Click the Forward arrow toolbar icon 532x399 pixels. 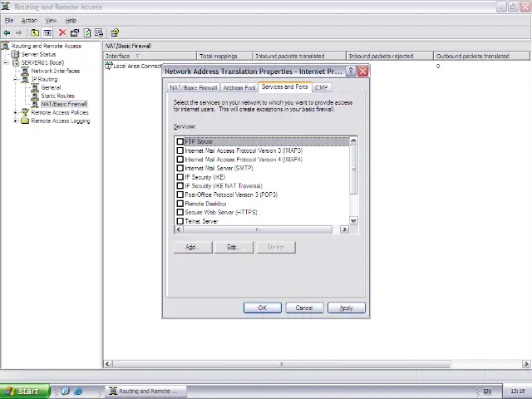point(18,33)
